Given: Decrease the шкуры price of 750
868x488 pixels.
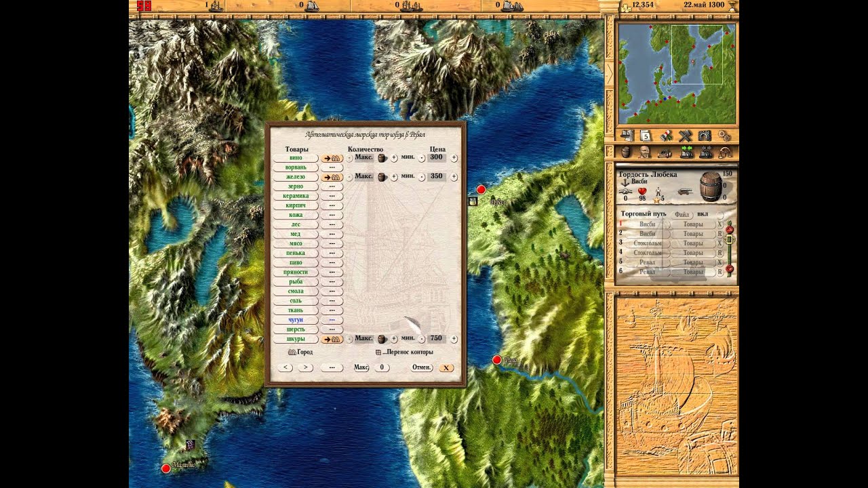Looking at the screenshot, I should pyautogui.click(x=422, y=339).
